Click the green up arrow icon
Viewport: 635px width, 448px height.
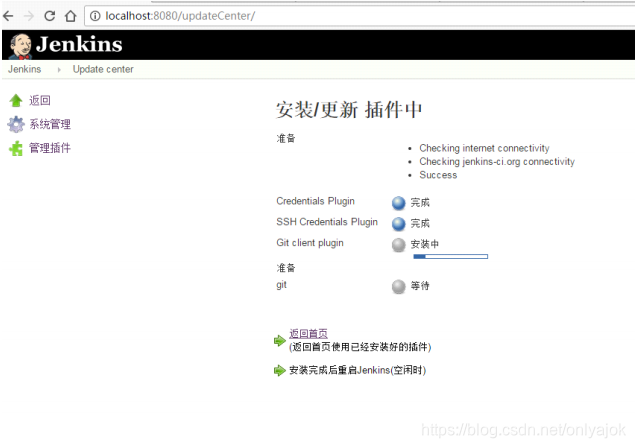click(x=16, y=100)
